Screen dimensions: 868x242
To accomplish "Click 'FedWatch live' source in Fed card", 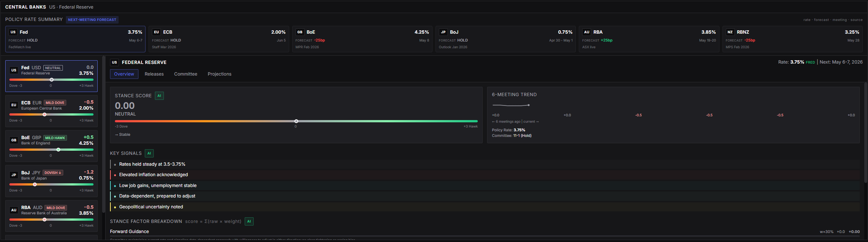I will pyautogui.click(x=20, y=47).
